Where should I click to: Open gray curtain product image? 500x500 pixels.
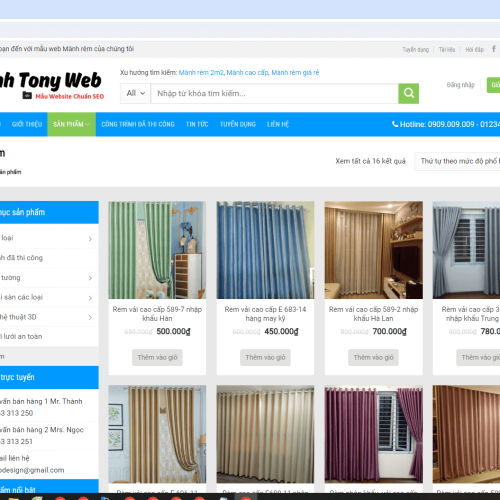click(x=466, y=250)
